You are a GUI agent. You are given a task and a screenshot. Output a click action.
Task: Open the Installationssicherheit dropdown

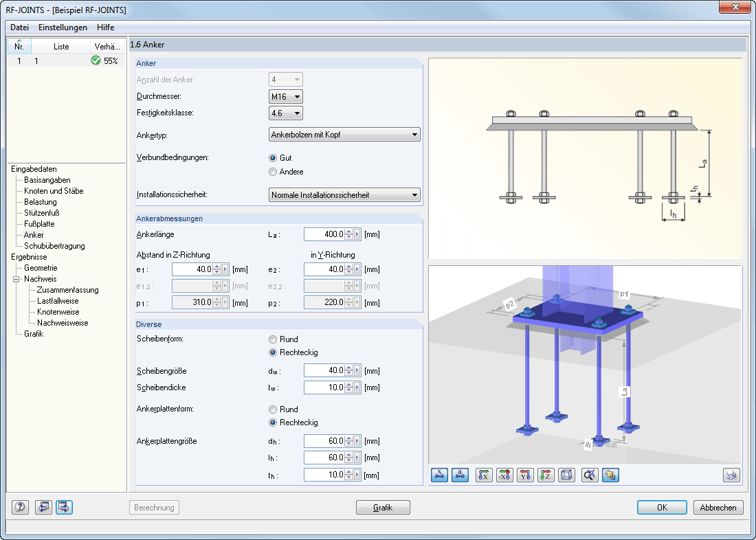[344, 195]
